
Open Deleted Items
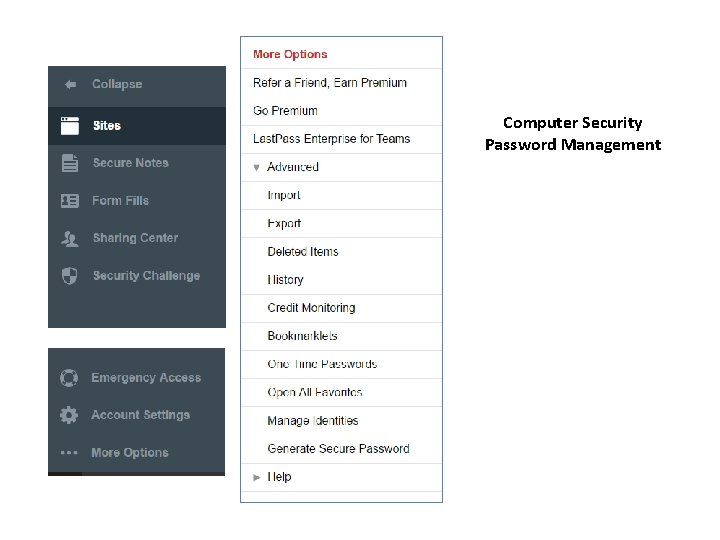click(x=303, y=251)
